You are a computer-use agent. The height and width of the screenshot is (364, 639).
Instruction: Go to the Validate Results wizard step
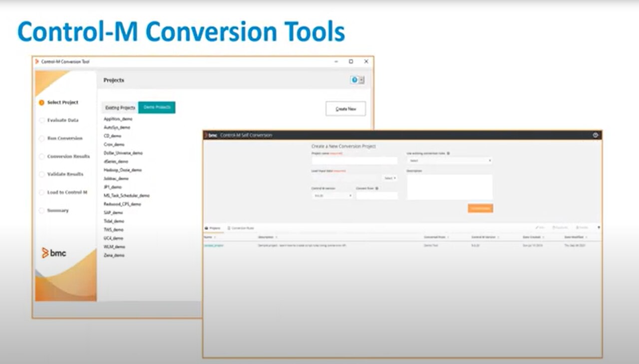tap(61, 174)
